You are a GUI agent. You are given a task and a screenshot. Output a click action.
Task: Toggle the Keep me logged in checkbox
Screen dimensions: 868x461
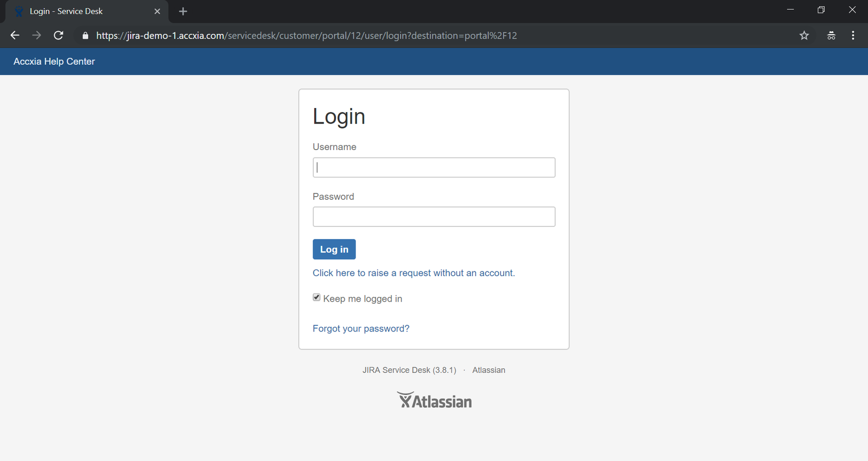[x=317, y=298]
